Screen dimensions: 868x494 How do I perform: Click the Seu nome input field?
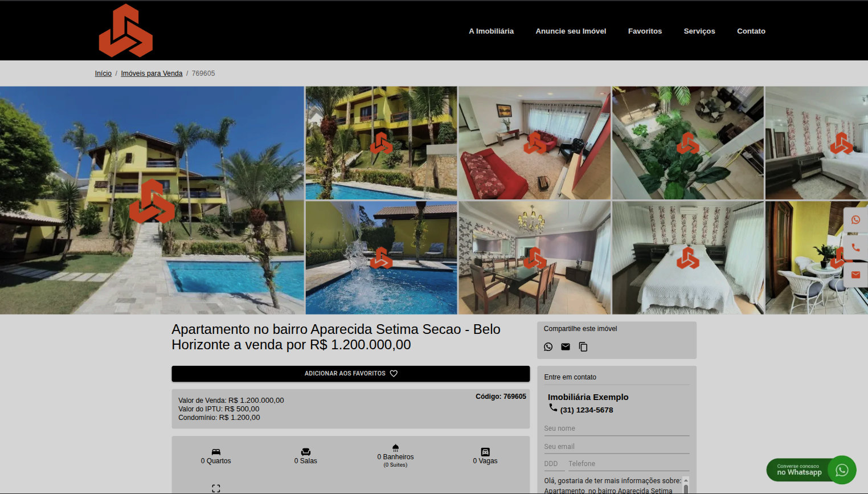click(x=616, y=428)
